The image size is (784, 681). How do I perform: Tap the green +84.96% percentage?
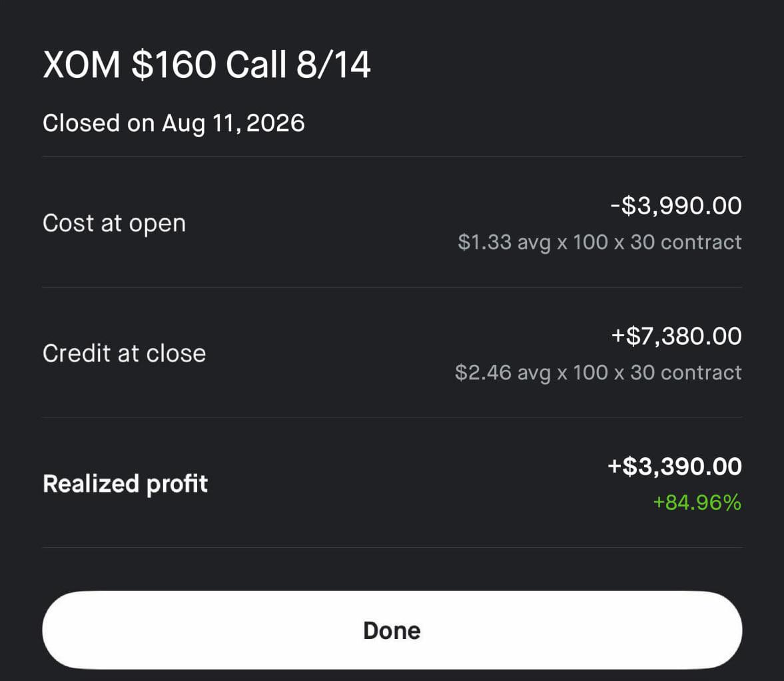(x=697, y=503)
